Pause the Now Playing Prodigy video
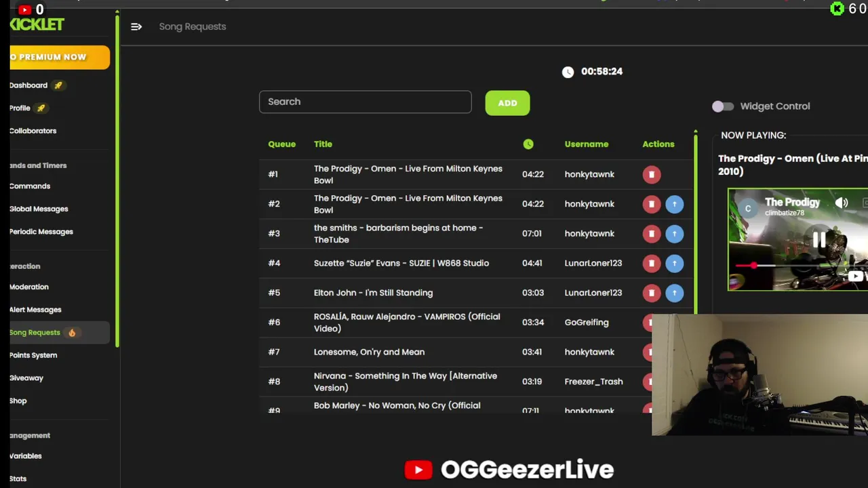 (819, 240)
